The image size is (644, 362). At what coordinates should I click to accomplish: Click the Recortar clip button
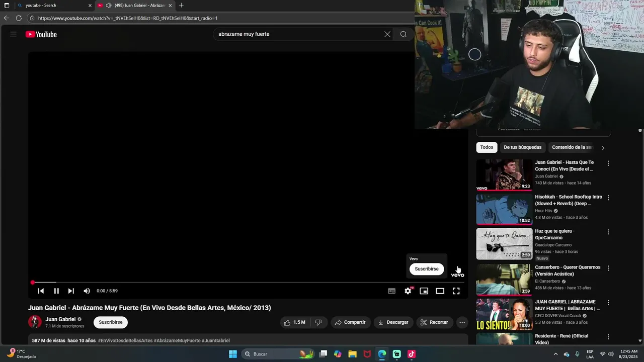point(434,322)
